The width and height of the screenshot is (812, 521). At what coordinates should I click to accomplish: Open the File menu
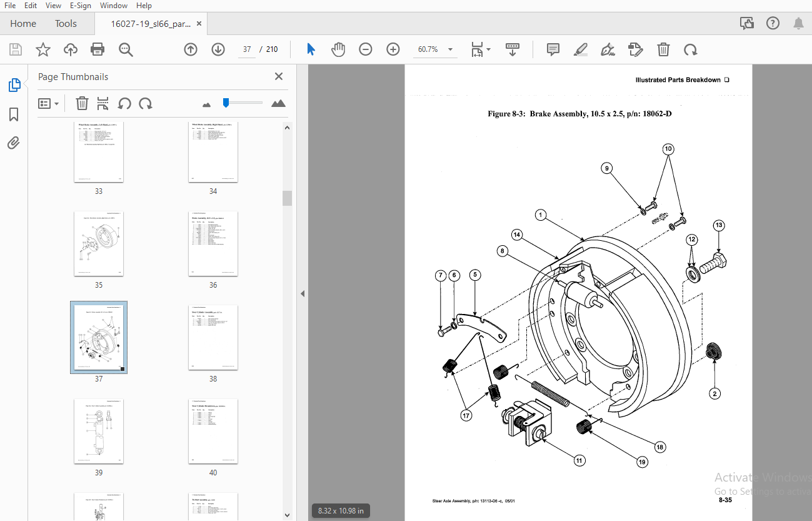(x=10, y=6)
